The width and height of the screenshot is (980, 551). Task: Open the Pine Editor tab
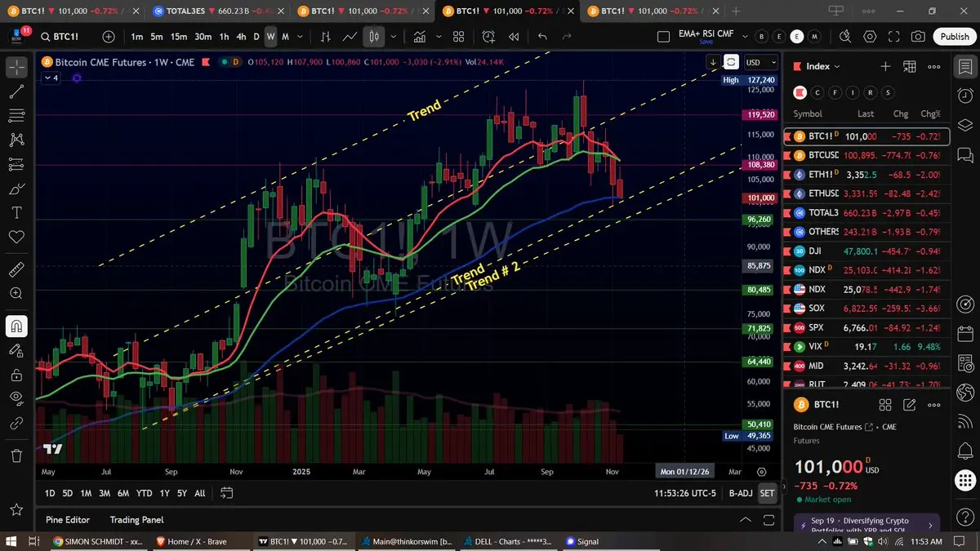(68, 519)
